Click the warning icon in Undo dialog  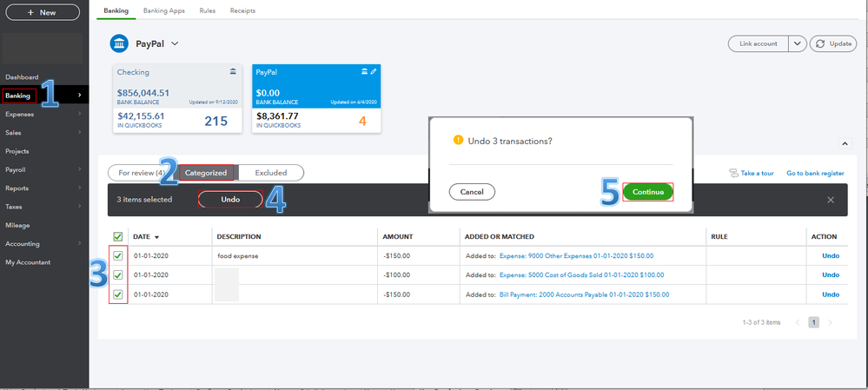[458, 140]
